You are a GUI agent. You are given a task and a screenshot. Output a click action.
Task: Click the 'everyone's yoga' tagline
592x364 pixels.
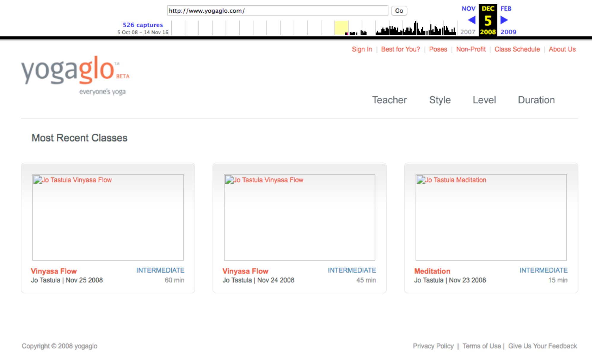pos(102,92)
